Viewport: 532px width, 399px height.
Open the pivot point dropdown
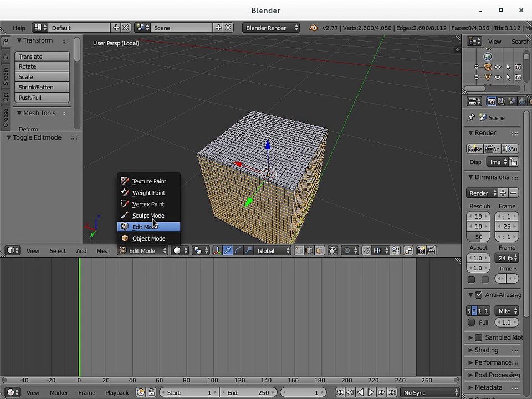pyautogui.click(x=201, y=250)
